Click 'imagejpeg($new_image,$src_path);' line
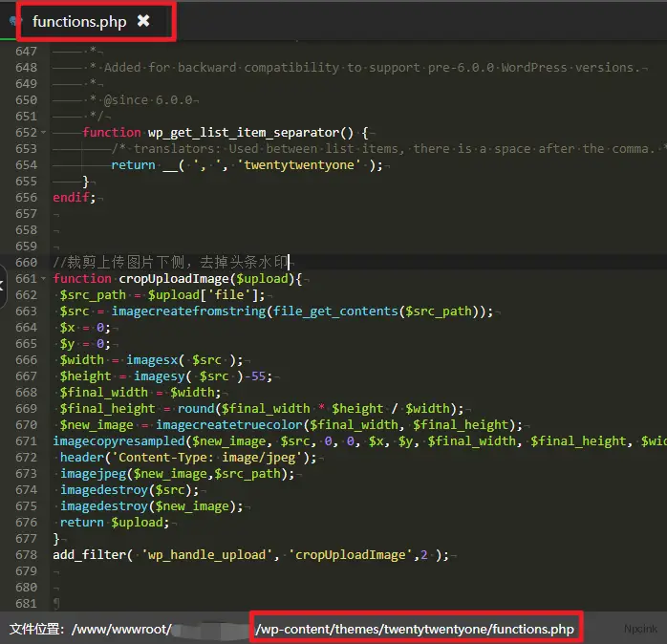Screen dimensions: 667x644 point(177,474)
